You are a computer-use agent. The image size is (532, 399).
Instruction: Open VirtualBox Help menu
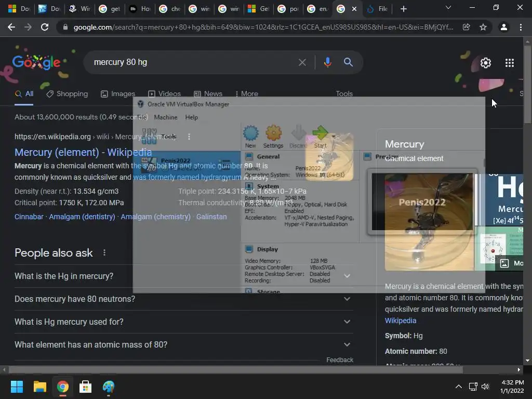pyautogui.click(x=191, y=117)
